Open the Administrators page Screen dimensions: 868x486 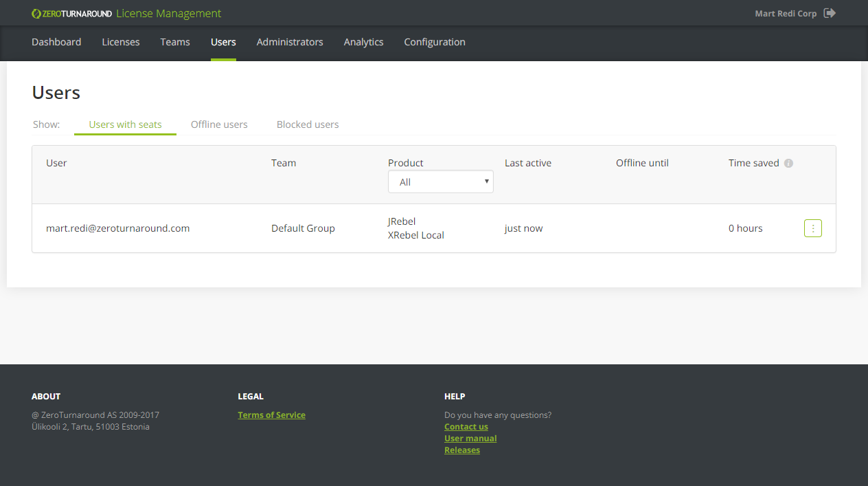point(290,42)
